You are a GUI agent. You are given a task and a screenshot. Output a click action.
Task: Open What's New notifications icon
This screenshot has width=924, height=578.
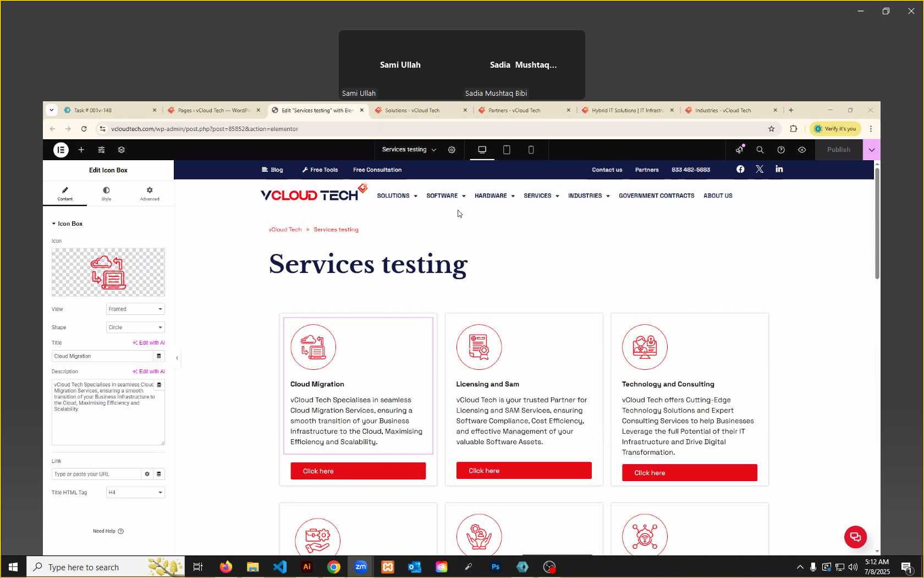[740, 150]
